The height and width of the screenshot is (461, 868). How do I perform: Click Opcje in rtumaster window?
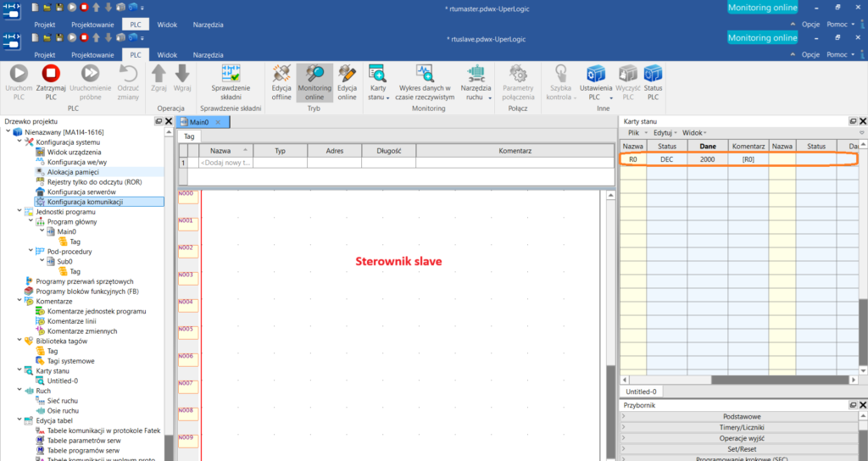tap(810, 24)
